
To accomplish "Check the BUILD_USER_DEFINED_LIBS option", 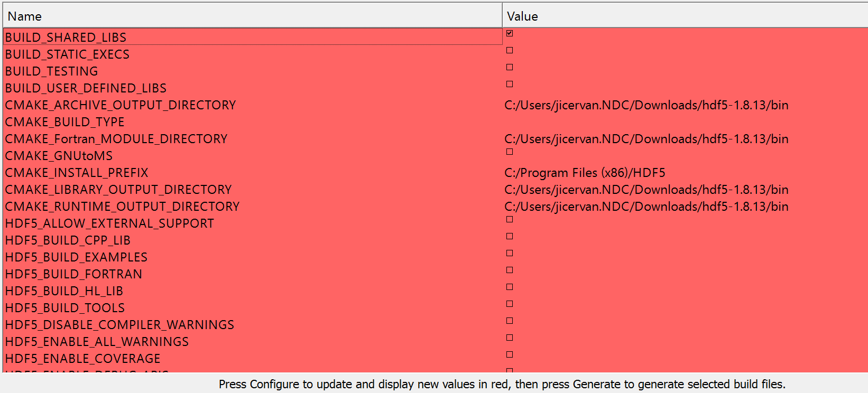I will coord(510,84).
